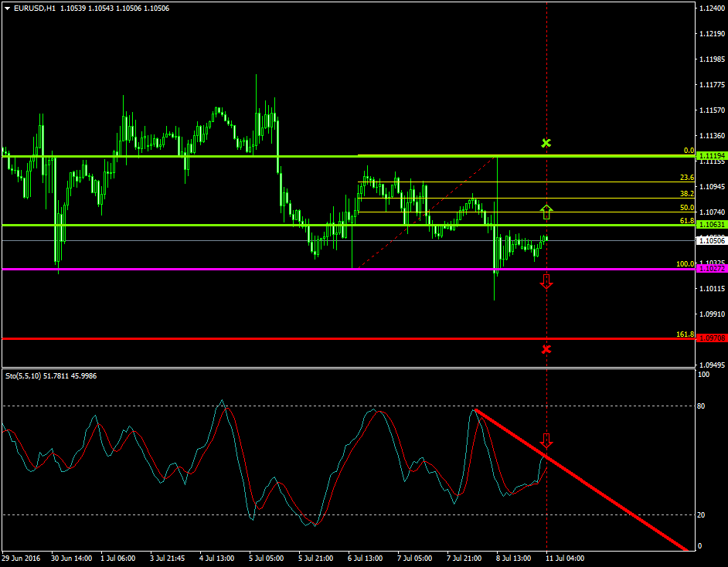Select the green up arrow on the price chart

[546, 211]
